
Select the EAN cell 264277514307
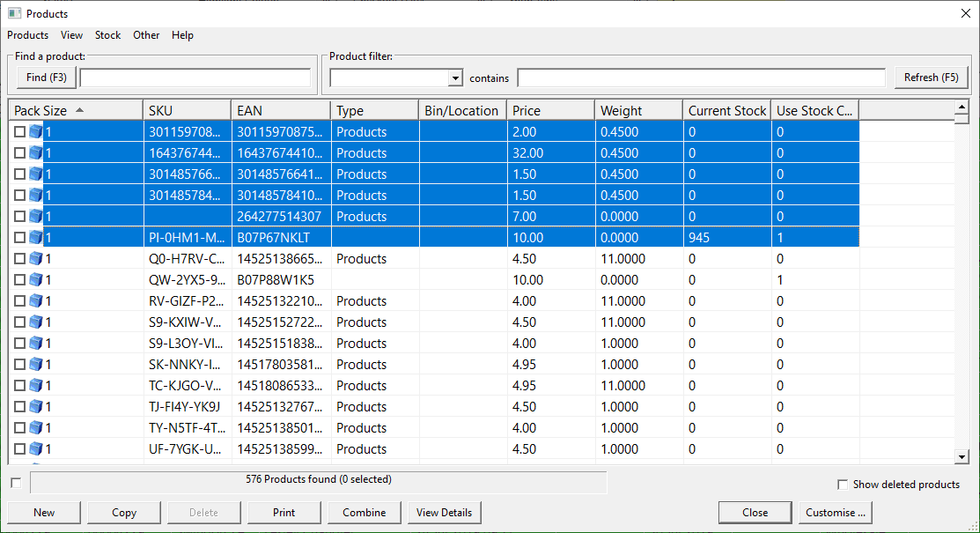click(279, 217)
